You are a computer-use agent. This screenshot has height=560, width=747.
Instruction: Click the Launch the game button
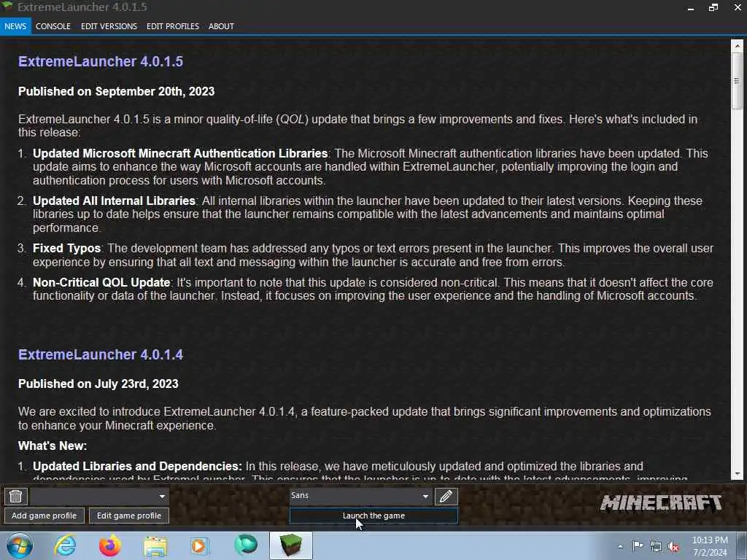click(x=373, y=516)
